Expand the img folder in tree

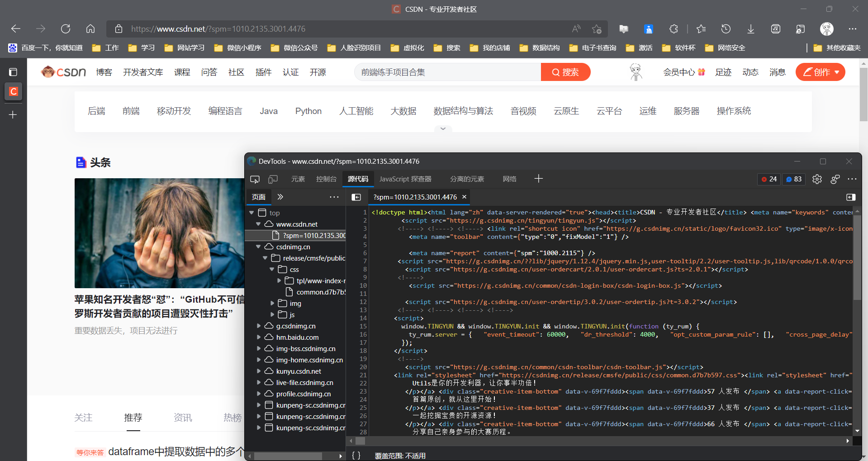point(272,303)
